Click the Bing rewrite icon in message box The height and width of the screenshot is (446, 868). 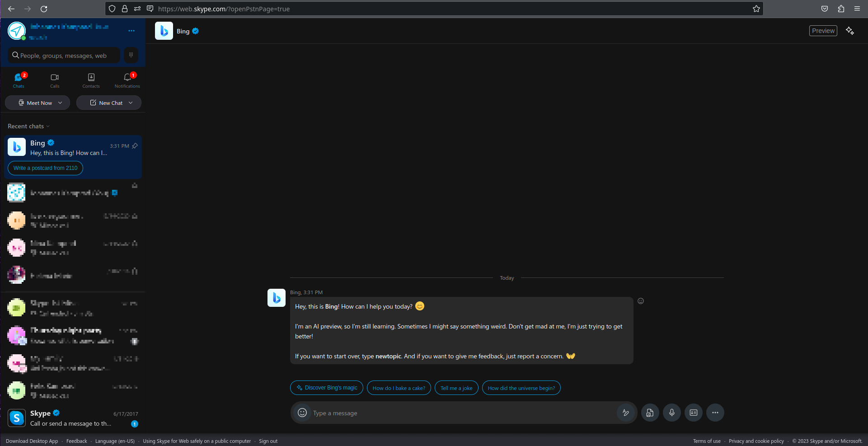(626, 413)
